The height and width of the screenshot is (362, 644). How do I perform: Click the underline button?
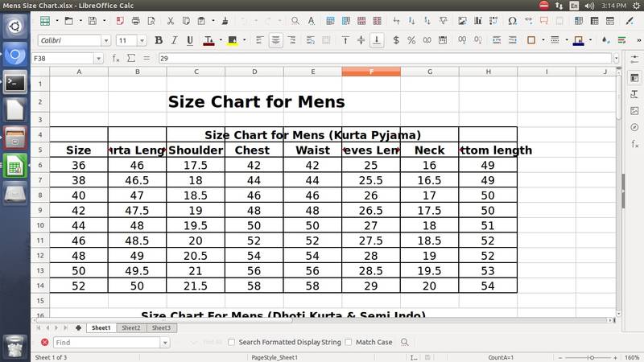point(190,40)
